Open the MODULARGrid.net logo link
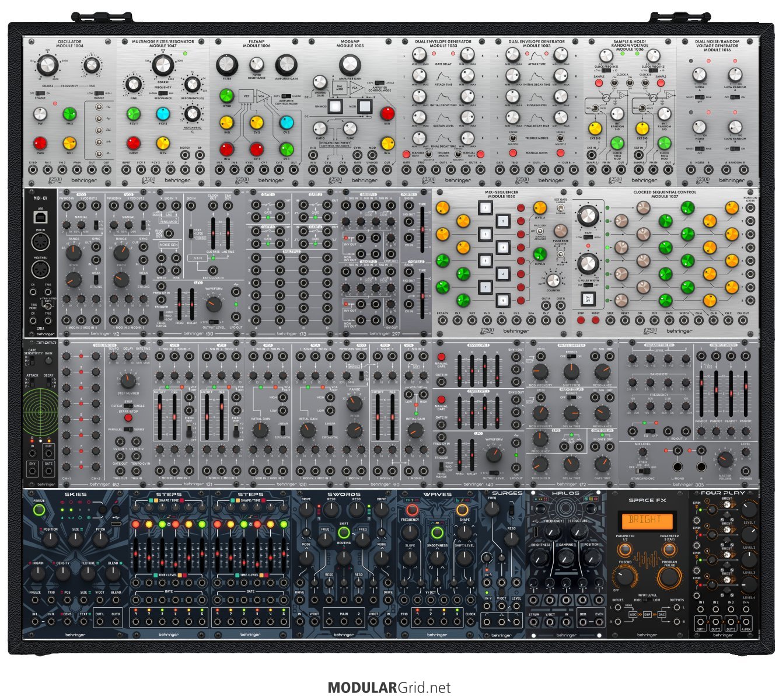 [x=389, y=688]
